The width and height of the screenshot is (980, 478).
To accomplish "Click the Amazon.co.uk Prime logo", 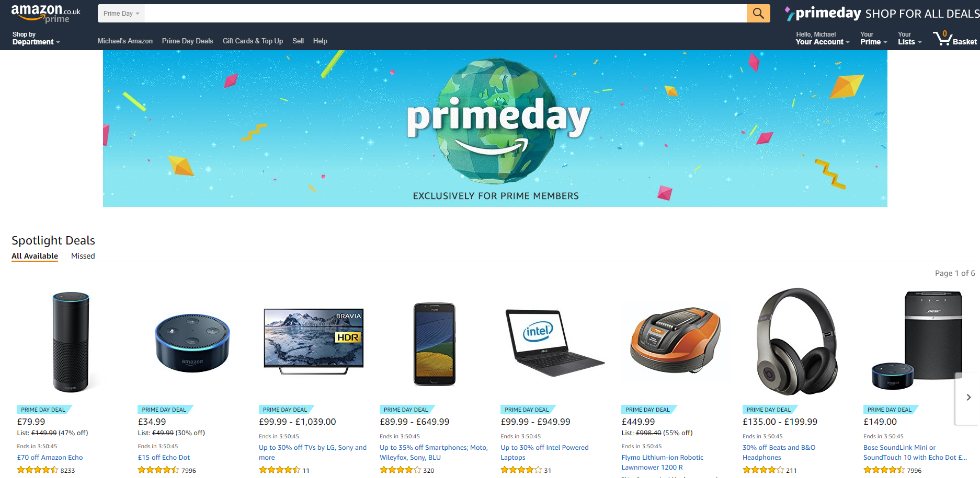I will [x=45, y=14].
